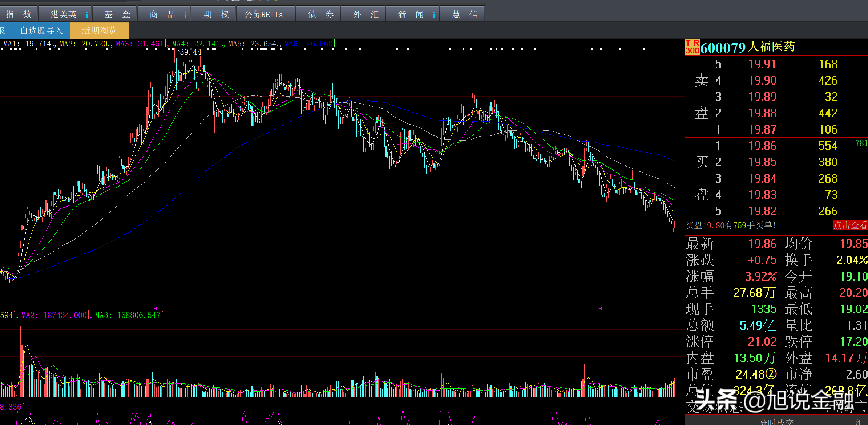Click the 39.44 peak price label
868x425 pixels.
pos(191,52)
